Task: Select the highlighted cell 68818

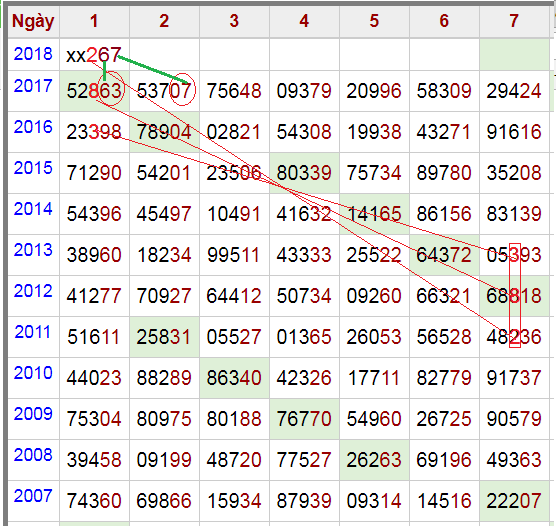Action: coord(514,296)
